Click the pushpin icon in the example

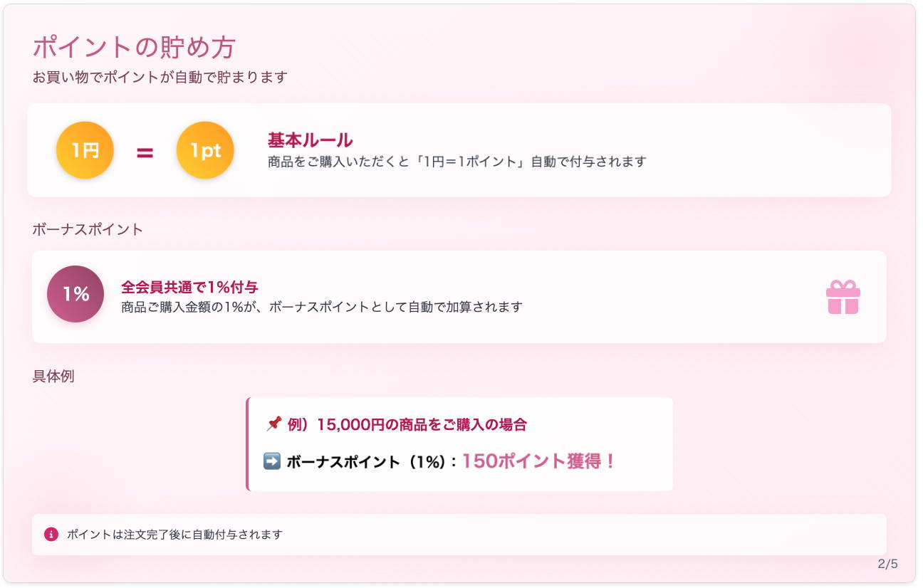pos(273,424)
